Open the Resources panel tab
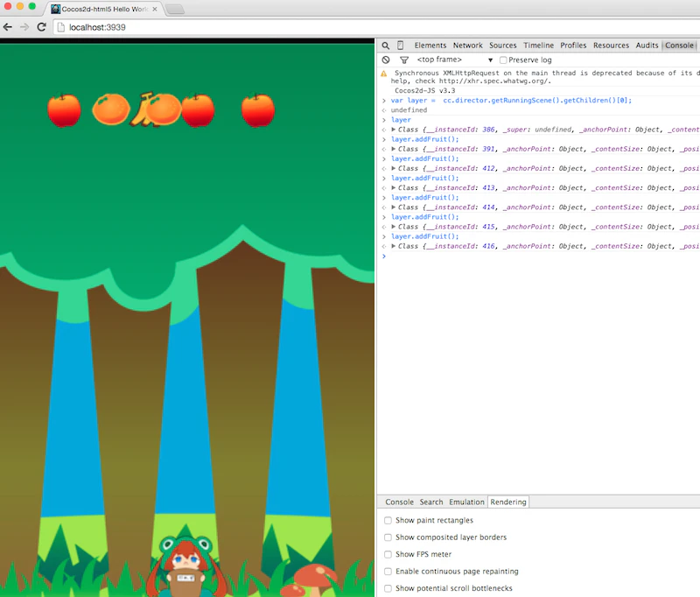Screen dimensions: 700x597 pos(611,46)
